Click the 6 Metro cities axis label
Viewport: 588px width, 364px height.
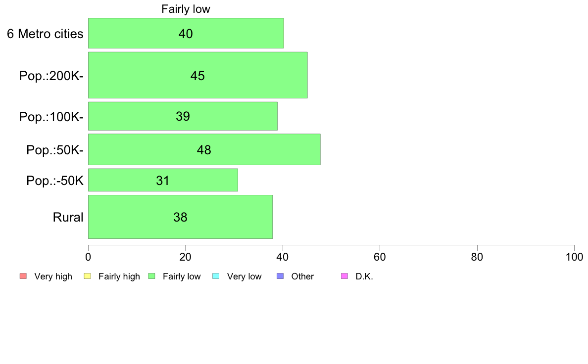[x=45, y=34]
